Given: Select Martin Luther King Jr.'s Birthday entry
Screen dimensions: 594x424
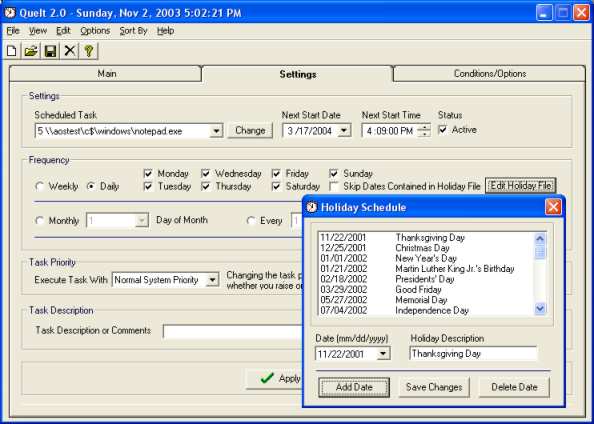Looking at the screenshot, I should point(426,269).
